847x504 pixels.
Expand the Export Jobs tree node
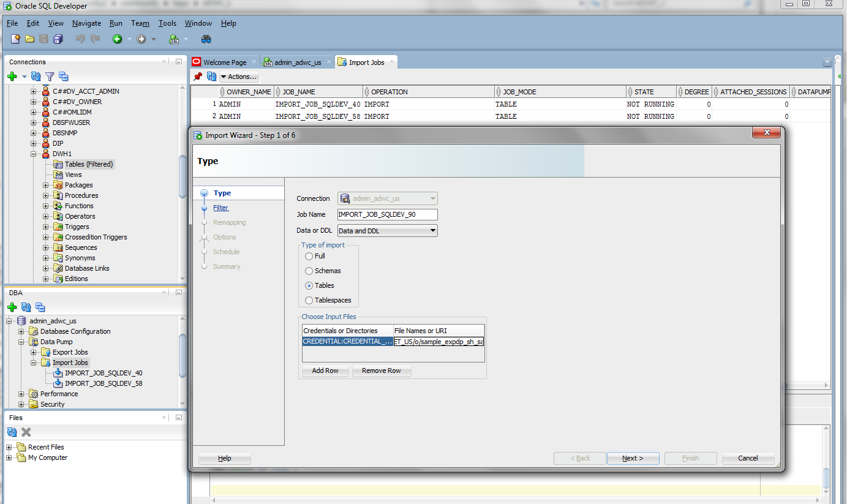34,352
